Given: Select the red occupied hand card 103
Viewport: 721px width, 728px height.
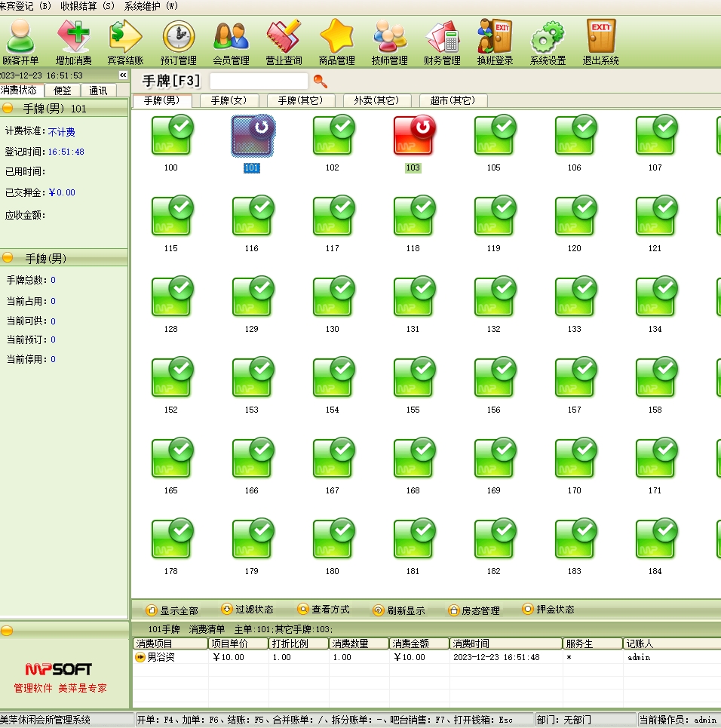Looking at the screenshot, I should pos(413,137).
